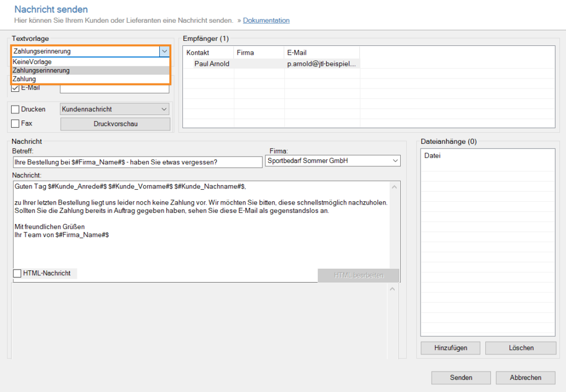The width and height of the screenshot is (566, 392).
Task: Cancel with the Abbrechen button
Action: point(526,378)
